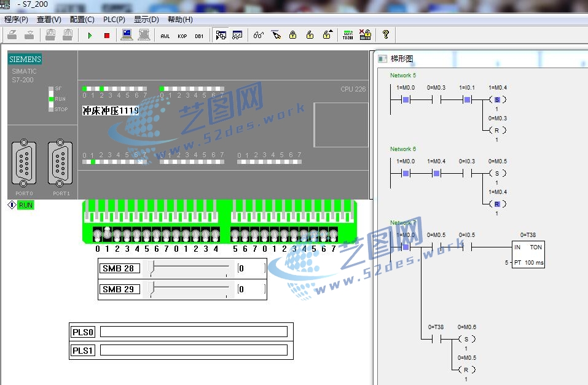
Task: Open the DB1 data block view
Action: [x=199, y=36]
